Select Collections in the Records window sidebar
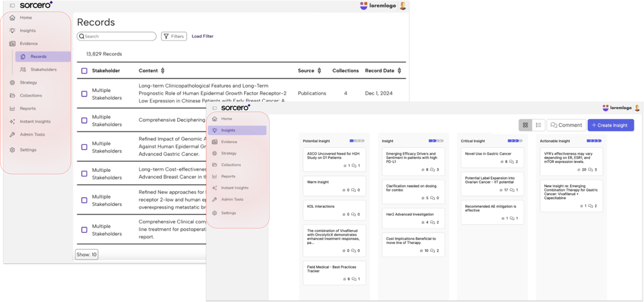The width and height of the screenshot is (644, 302). click(x=30, y=95)
